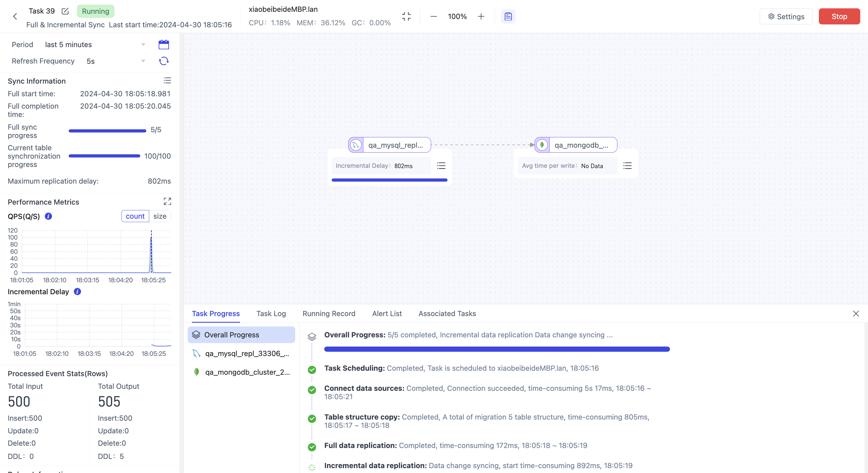Open Sync Information list icon

pyautogui.click(x=167, y=80)
